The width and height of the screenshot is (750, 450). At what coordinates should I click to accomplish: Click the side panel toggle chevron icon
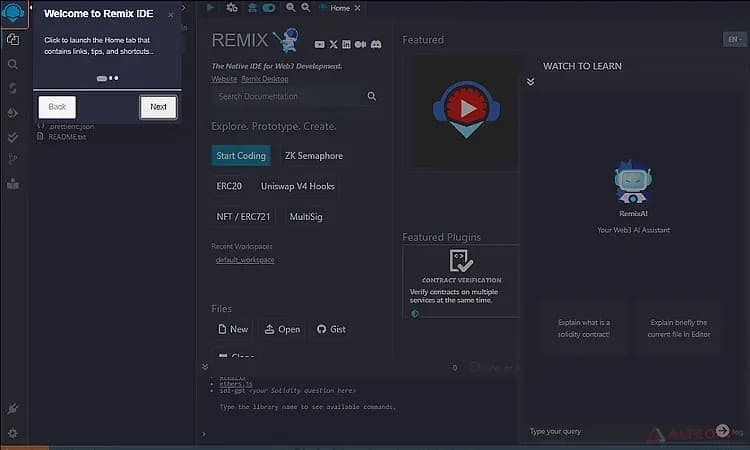tap(184, 8)
